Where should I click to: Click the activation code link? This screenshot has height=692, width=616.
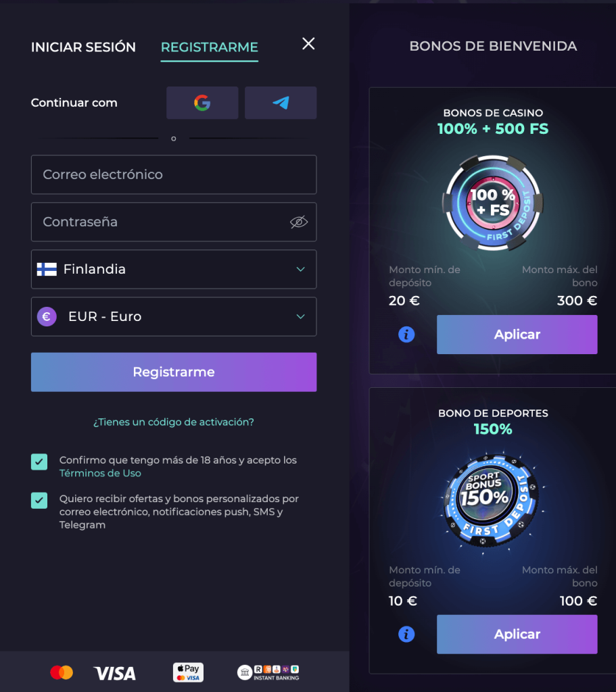click(174, 422)
